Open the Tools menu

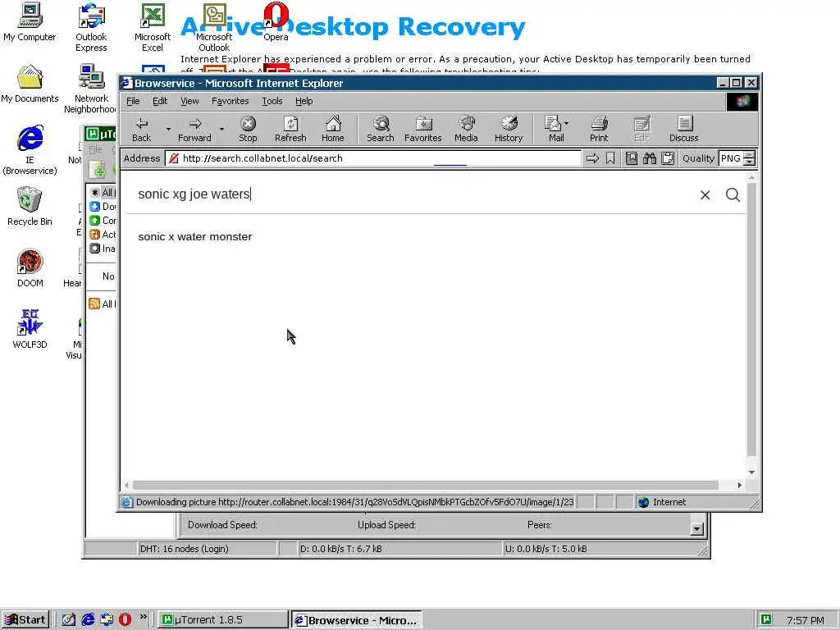[x=272, y=101]
